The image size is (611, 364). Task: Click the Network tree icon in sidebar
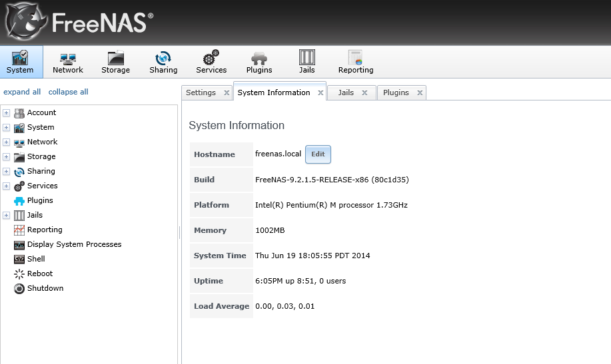(x=19, y=142)
